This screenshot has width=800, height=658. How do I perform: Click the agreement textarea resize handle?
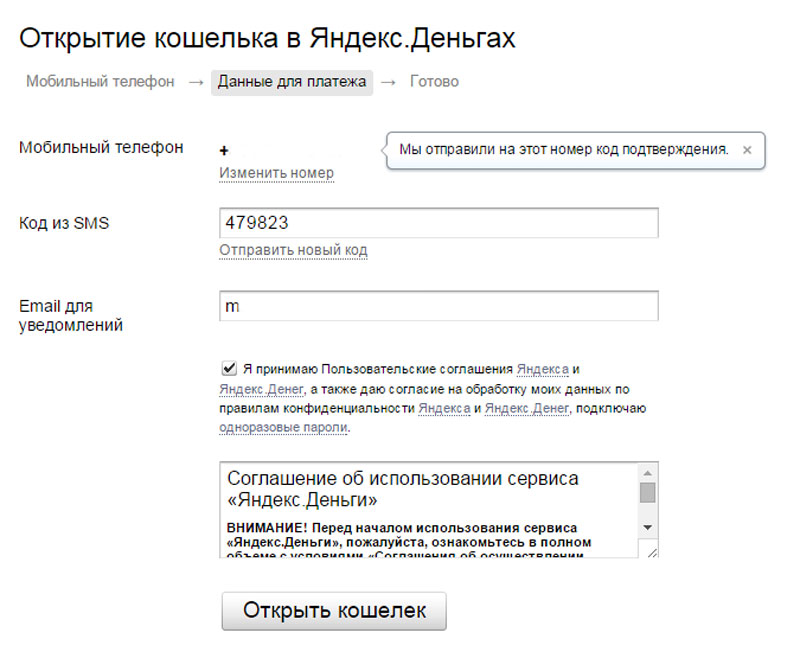(652, 552)
